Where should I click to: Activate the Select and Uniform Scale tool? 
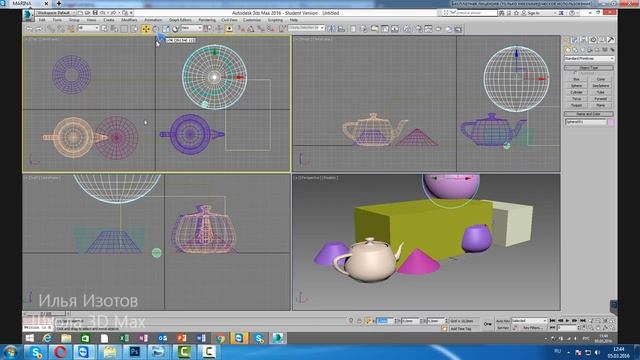[x=166, y=29]
